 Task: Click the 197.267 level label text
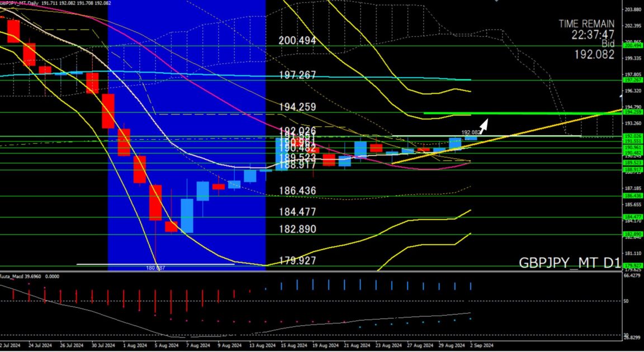(x=297, y=75)
